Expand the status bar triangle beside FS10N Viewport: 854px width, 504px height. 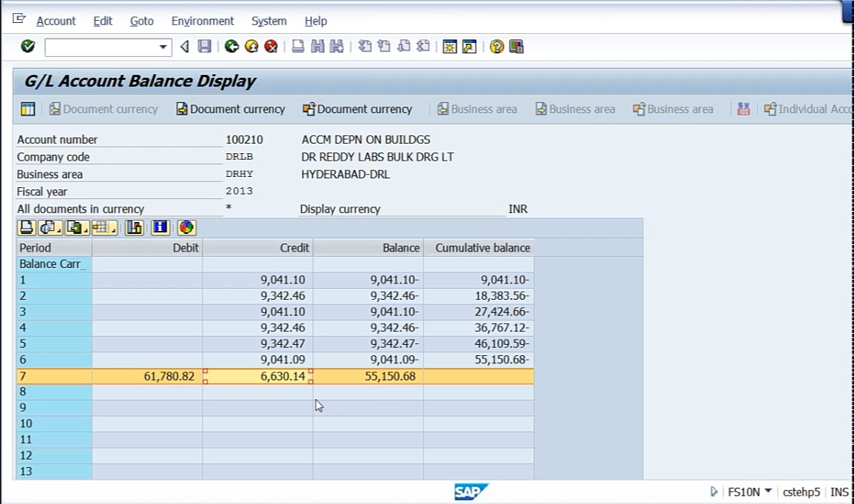coord(714,492)
